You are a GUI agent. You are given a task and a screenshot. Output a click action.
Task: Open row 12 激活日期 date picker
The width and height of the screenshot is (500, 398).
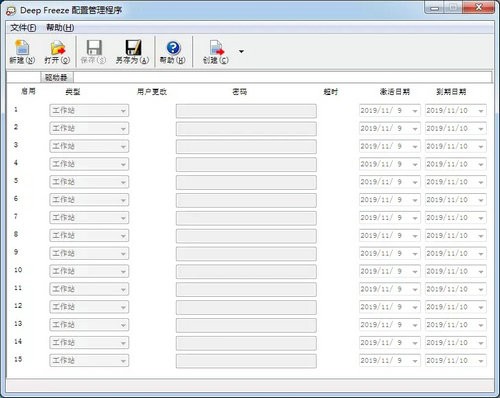415,307
